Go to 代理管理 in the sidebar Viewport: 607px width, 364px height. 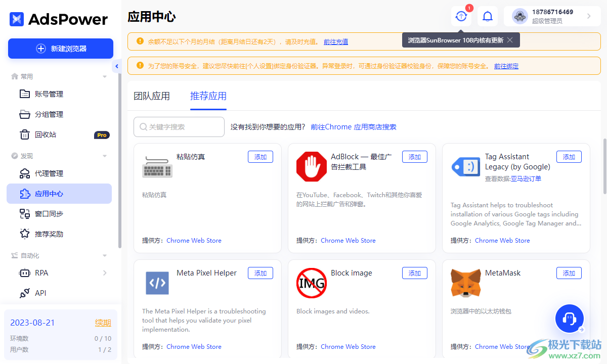tap(45, 173)
